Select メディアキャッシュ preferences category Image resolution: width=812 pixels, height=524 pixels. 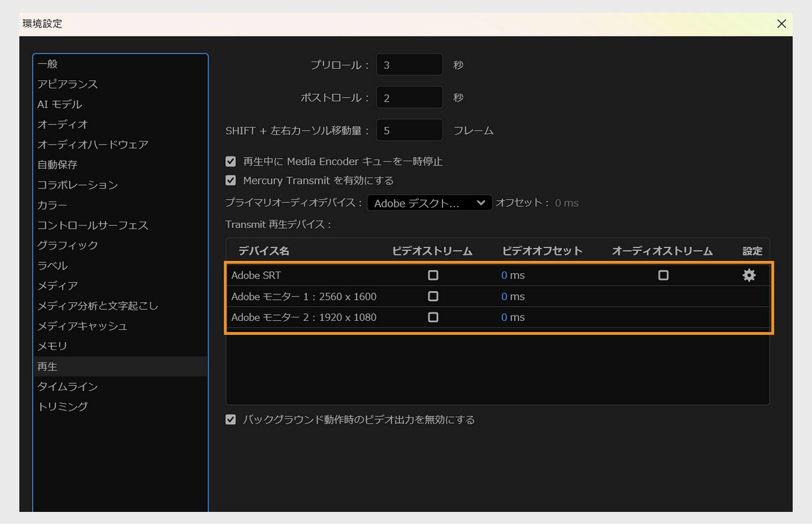tap(120, 326)
